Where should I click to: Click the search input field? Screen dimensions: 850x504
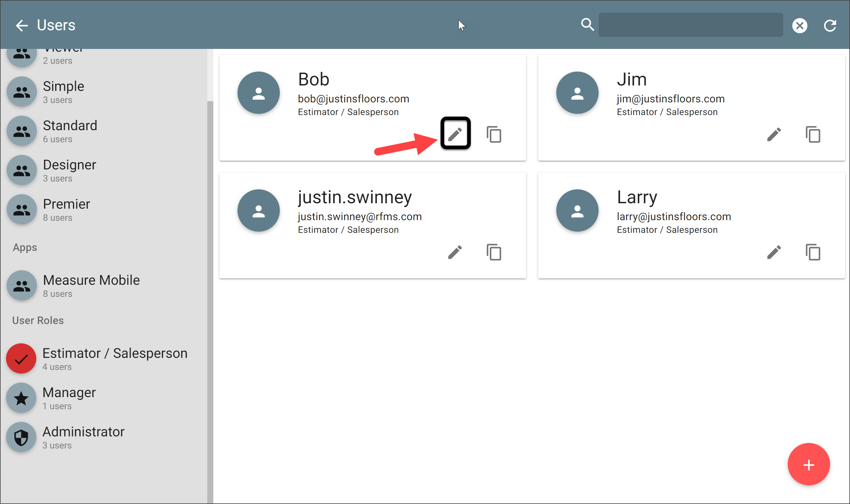pyautogui.click(x=690, y=25)
